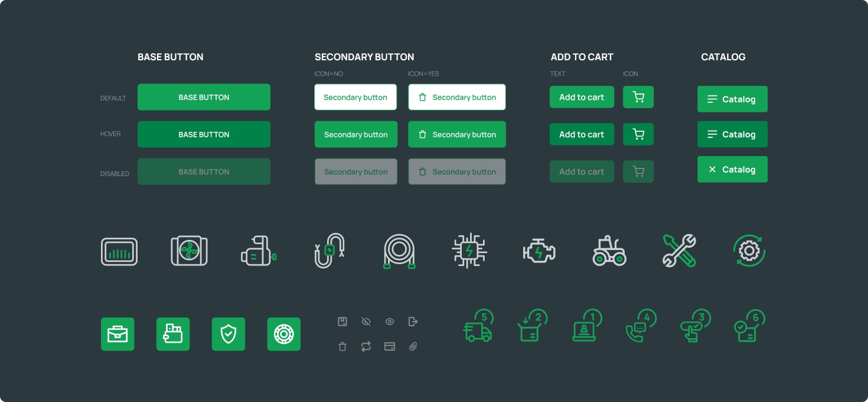Click the ICON=NO label
Screen dimensions: 868x402
coord(329,74)
